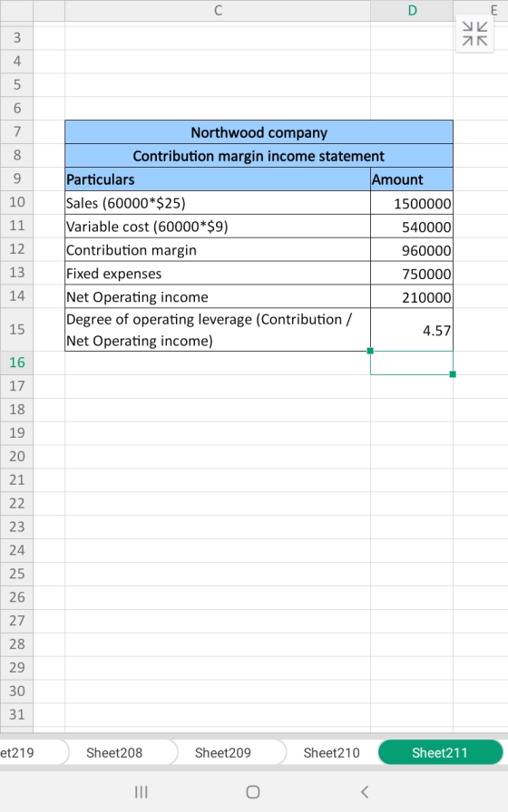This screenshot has height=812, width=508.
Task: Switch to the Sheet209 tab
Action: click(x=223, y=752)
